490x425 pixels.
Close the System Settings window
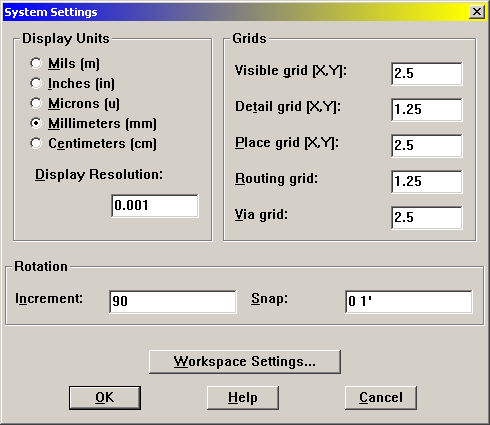(x=477, y=12)
